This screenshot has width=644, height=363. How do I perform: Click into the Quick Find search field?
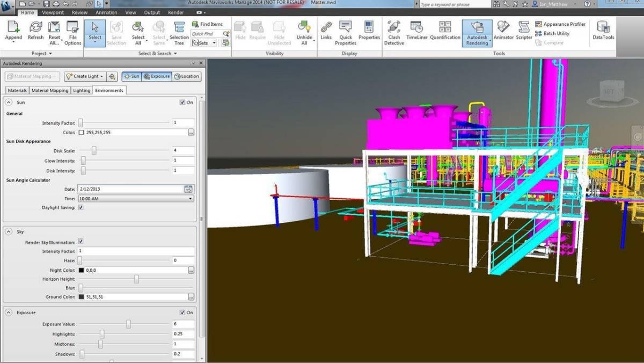click(x=207, y=34)
